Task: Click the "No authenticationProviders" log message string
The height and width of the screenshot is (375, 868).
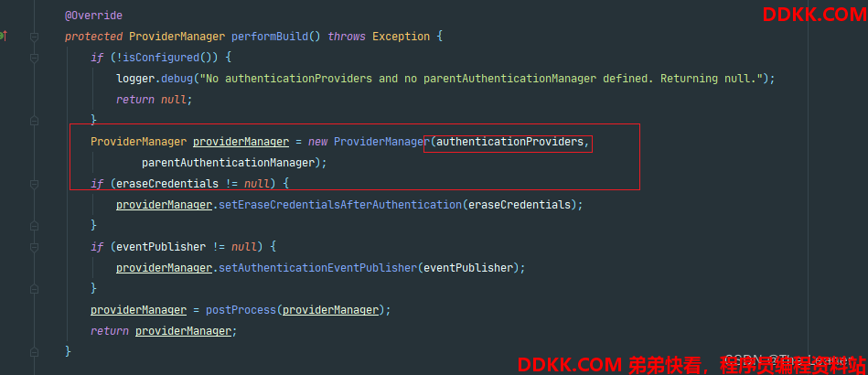Action: [481, 79]
